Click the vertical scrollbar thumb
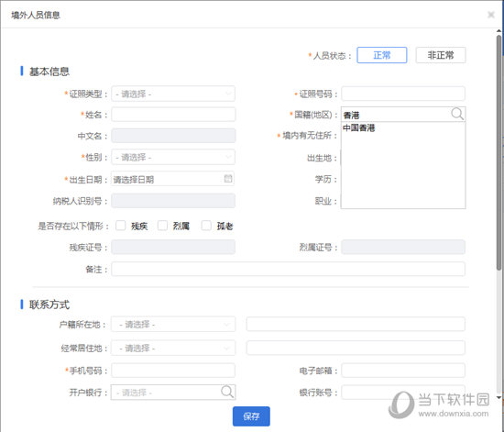The height and width of the screenshot is (432, 504). coord(499,152)
